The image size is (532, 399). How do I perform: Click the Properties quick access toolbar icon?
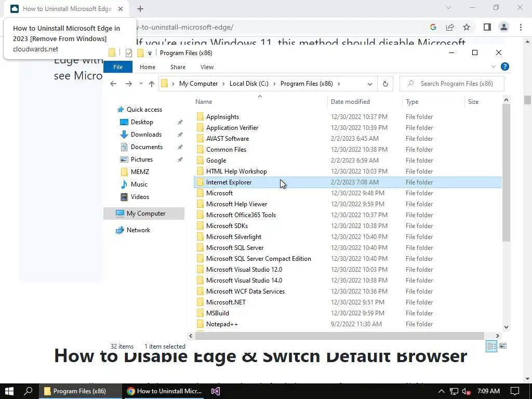click(129, 53)
